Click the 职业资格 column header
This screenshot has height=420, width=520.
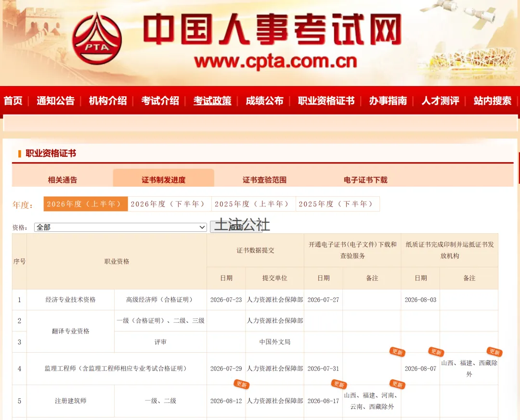pyautogui.click(x=117, y=262)
